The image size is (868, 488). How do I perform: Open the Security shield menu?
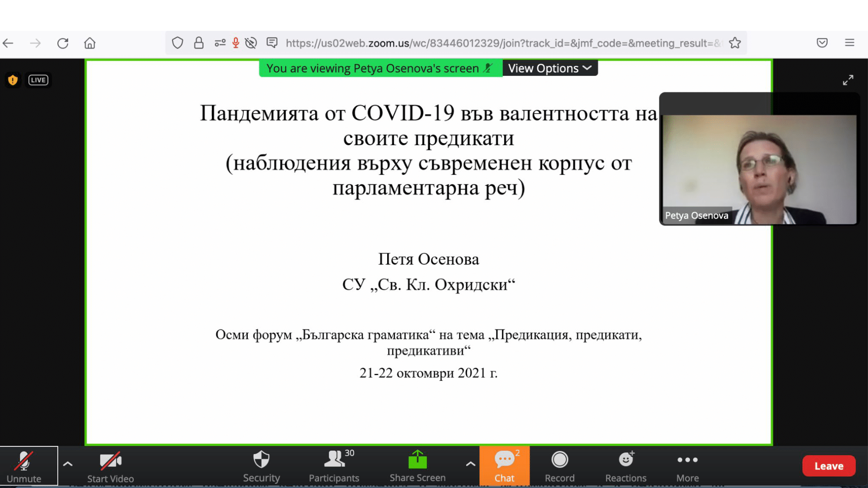click(x=261, y=465)
